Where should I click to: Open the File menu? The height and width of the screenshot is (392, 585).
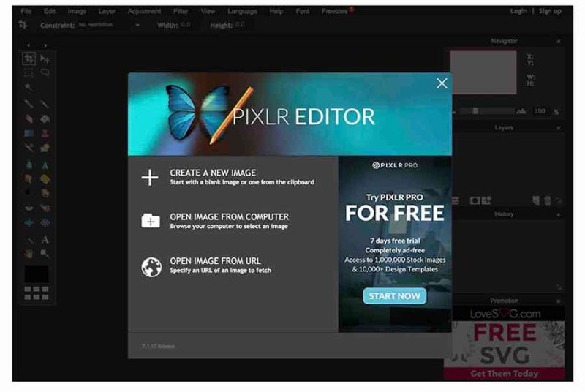[x=26, y=11]
